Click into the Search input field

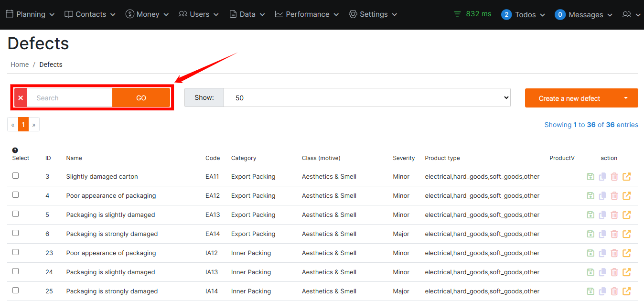click(70, 98)
